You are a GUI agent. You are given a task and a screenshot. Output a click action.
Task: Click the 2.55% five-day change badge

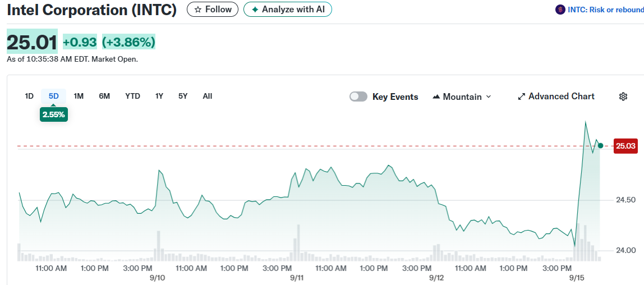pyautogui.click(x=54, y=114)
